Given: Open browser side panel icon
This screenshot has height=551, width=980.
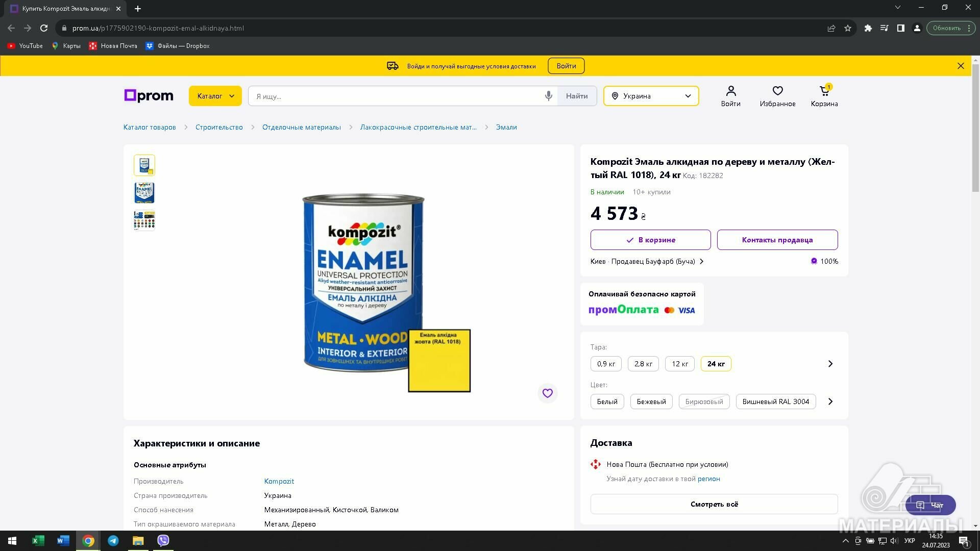Looking at the screenshot, I should click(901, 28).
